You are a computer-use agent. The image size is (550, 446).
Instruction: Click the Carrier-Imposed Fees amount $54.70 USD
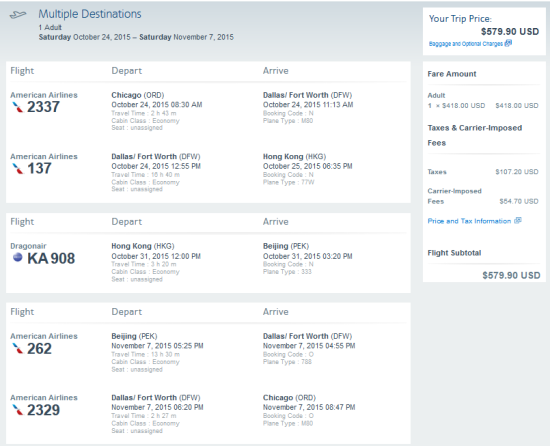click(x=519, y=201)
